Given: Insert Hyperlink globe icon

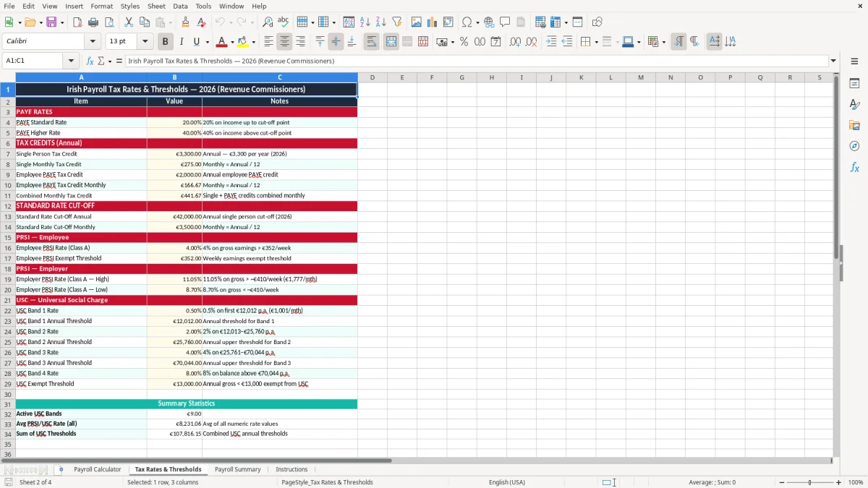Looking at the screenshot, I should tap(489, 22).
